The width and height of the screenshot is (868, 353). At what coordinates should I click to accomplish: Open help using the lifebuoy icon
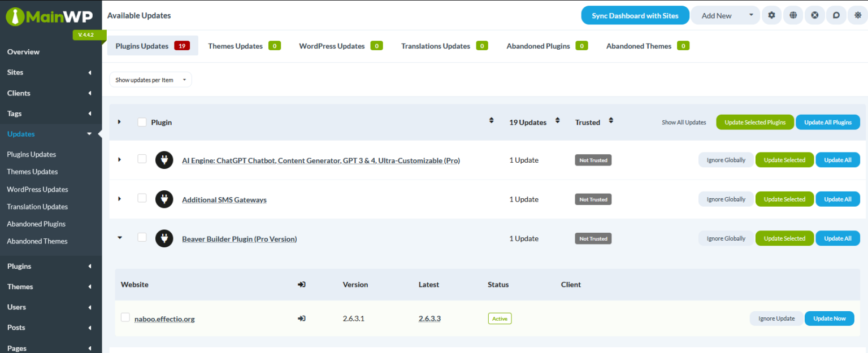[814, 15]
